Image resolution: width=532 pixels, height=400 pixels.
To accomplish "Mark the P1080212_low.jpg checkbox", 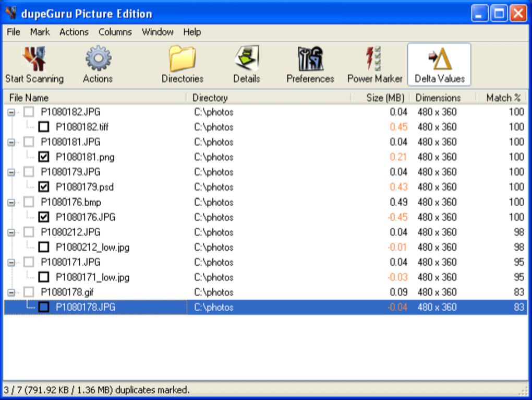I will (x=44, y=247).
